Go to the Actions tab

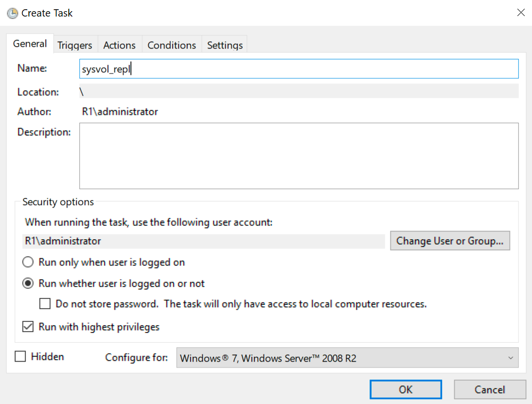pos(119,45)
